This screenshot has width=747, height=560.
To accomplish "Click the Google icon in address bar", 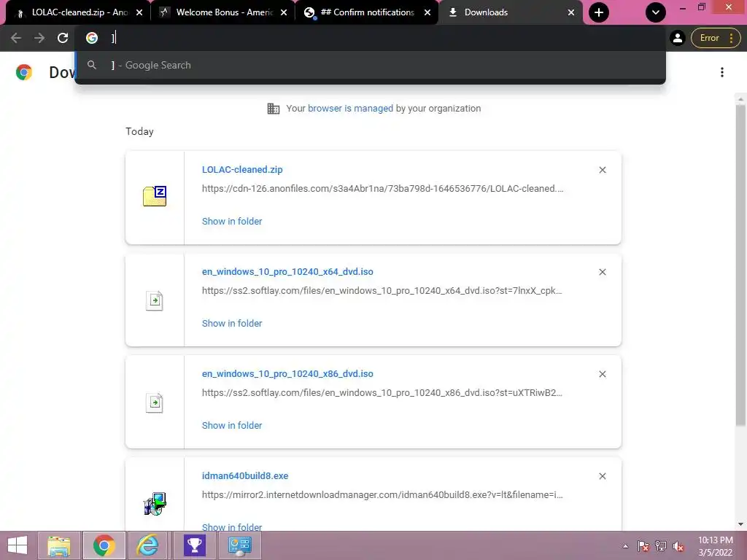I will (92, 38).
